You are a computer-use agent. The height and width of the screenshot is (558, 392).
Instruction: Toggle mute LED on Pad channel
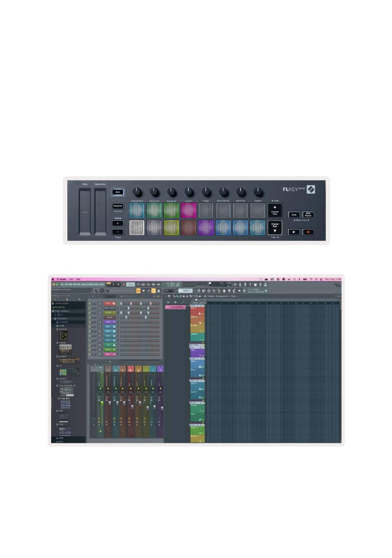point(90,345)
